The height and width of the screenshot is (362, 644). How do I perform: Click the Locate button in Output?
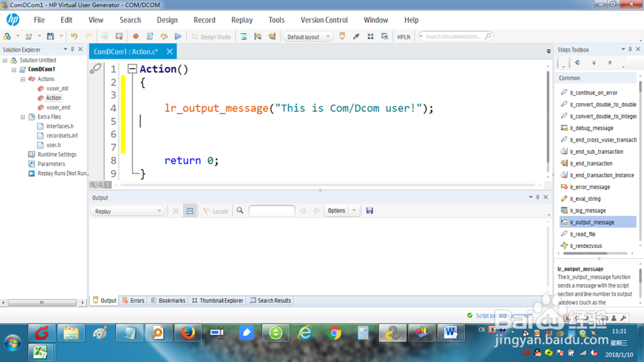tap(216, 211)
